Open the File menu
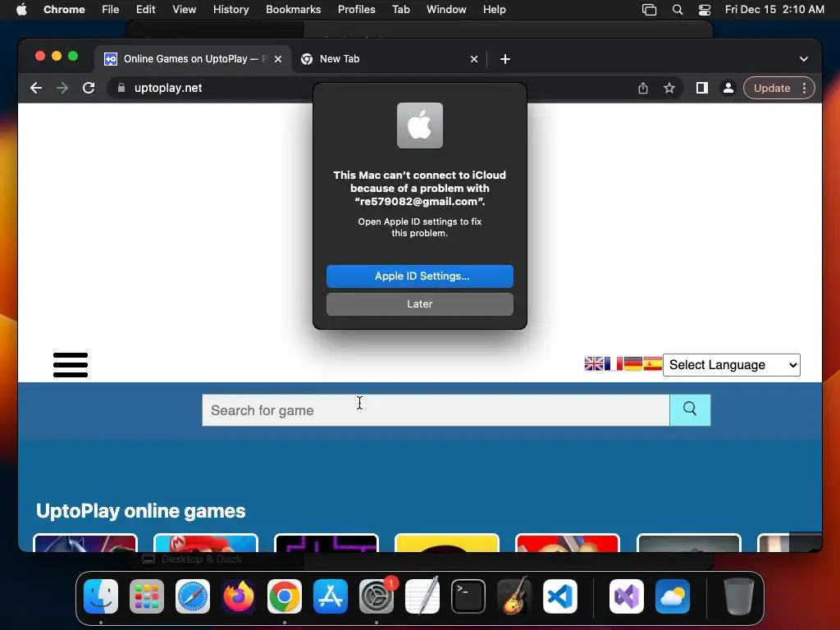The width and height of the screenshot is (840, 630). [x=111, y=10]
